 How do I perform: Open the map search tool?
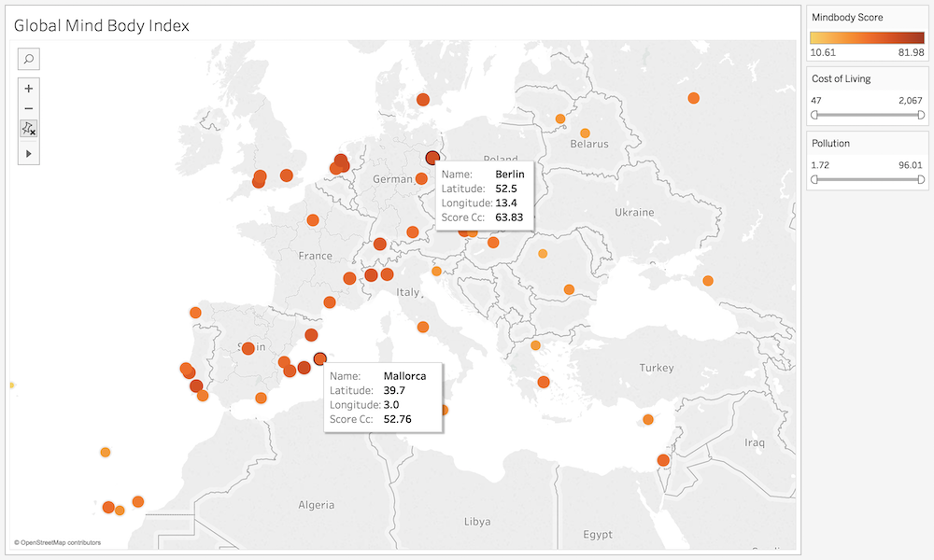coord(29,60)
